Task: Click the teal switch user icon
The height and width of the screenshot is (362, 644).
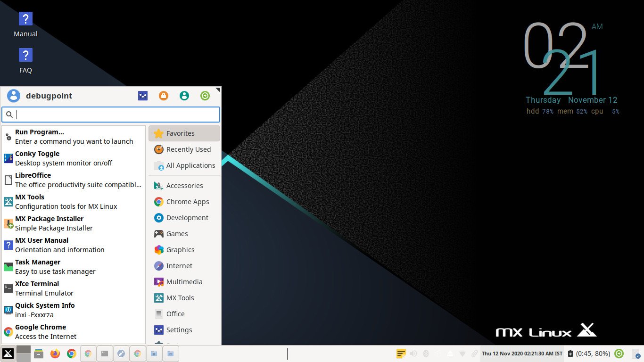Action: point(184,96)
